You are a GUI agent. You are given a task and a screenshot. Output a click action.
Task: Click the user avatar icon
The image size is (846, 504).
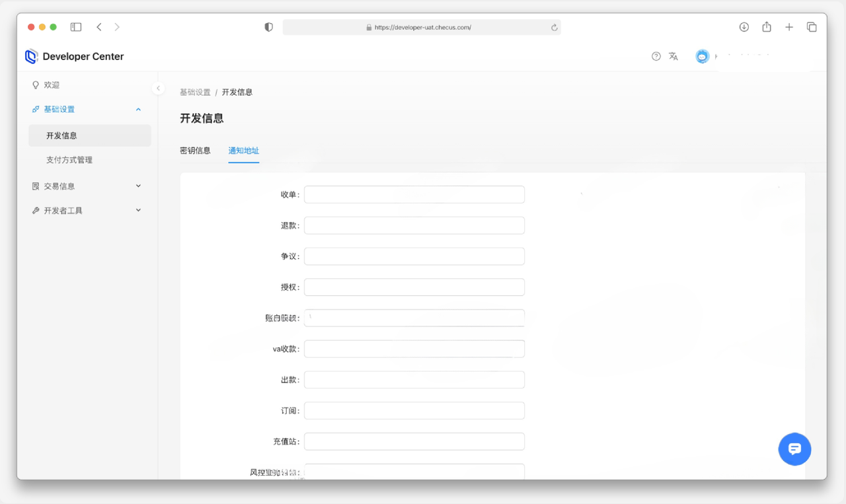click(702, 57)
